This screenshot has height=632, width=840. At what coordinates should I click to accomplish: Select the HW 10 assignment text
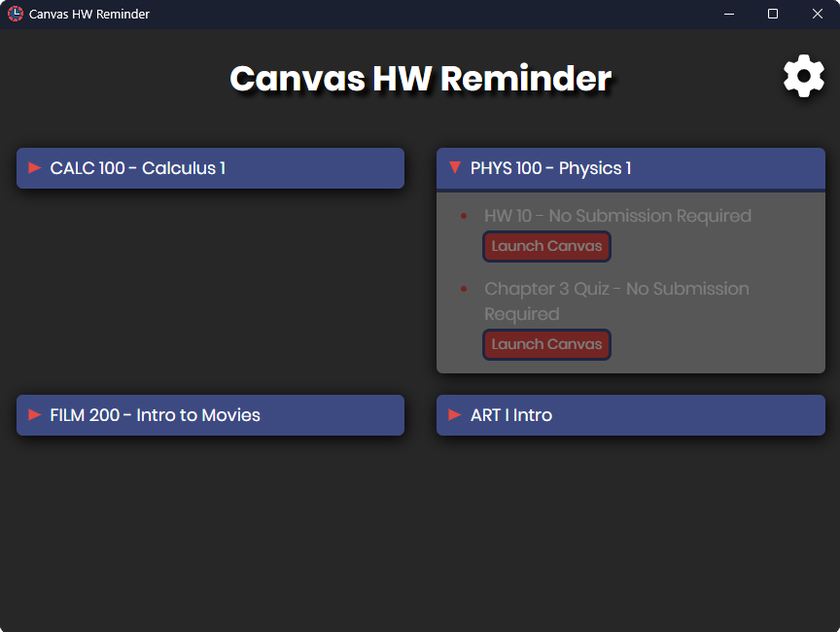pos(617,216)
